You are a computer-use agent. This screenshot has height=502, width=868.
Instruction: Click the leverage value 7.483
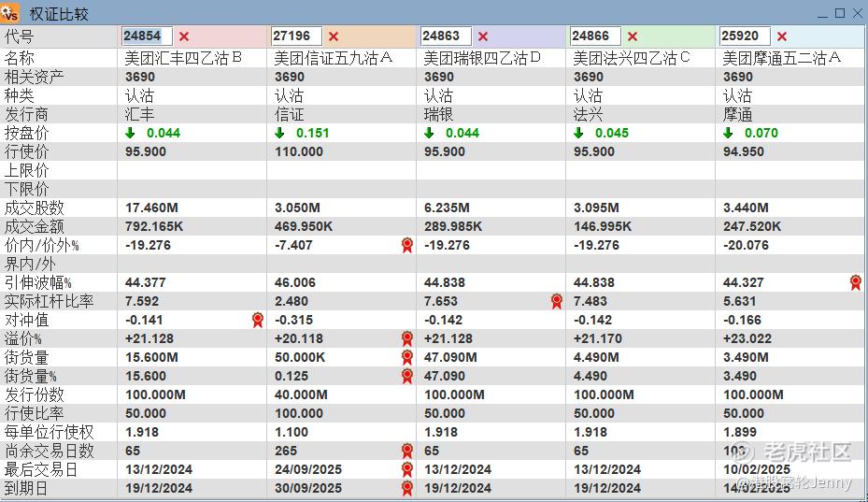pos(591,301)
